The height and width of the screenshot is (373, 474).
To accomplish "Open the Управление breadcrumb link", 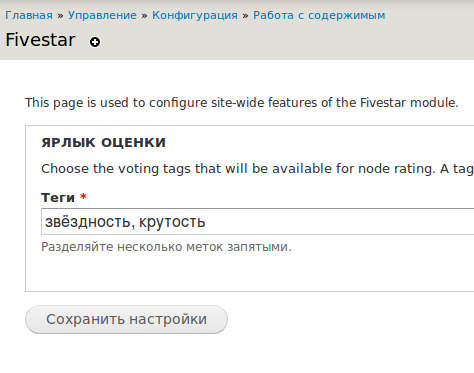I will 102,15.
